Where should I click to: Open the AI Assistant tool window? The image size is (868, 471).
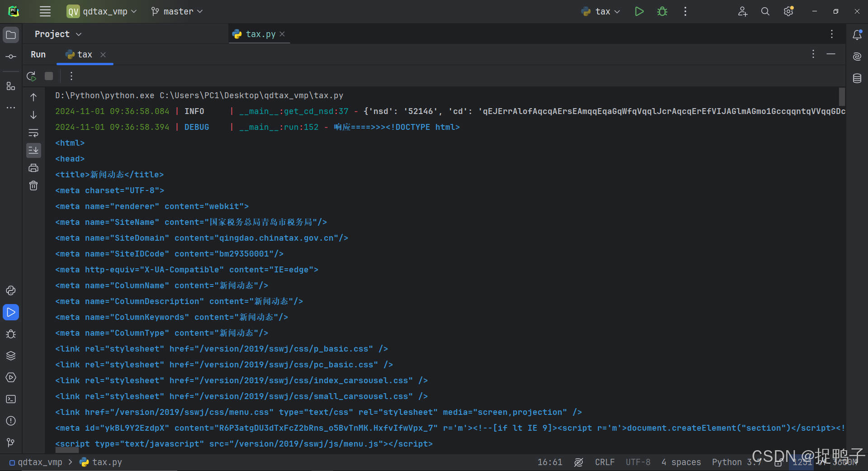857,57
